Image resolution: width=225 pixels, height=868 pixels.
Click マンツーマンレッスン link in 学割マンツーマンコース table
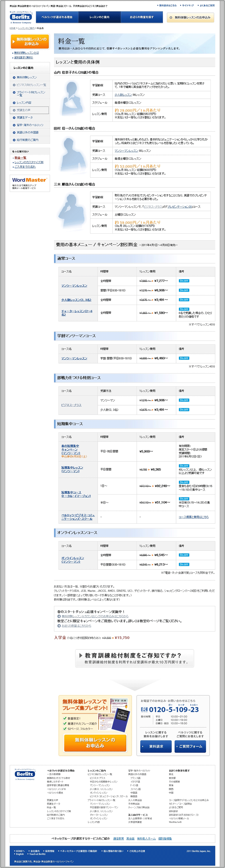click(x=74, y=358)
